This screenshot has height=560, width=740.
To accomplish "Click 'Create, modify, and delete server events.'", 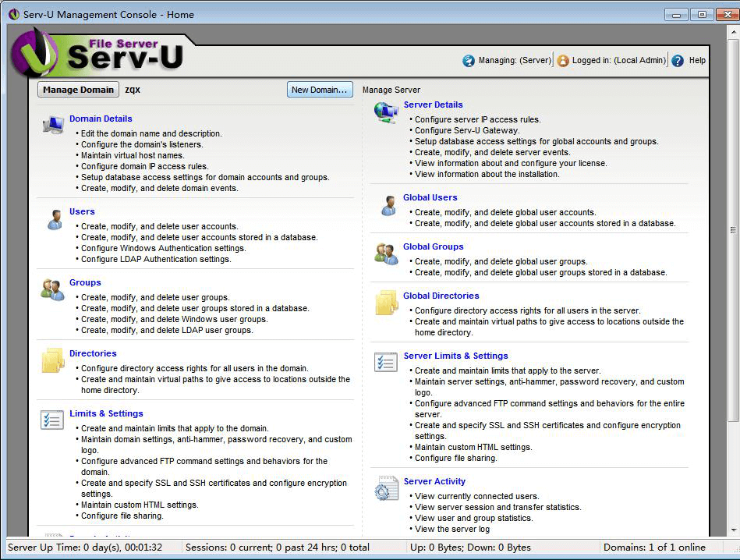I will point(493,152).
